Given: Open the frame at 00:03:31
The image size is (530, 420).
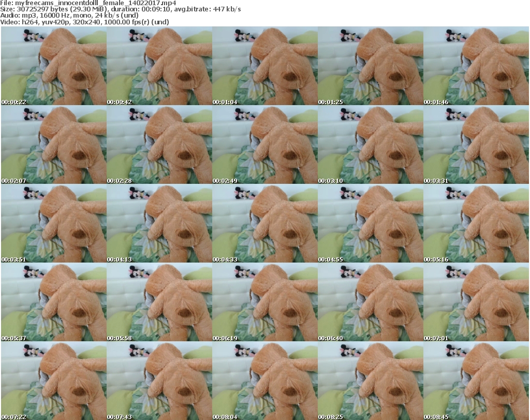Looking at the screenshot, I should pyautogui.click(x=476, y=144).
